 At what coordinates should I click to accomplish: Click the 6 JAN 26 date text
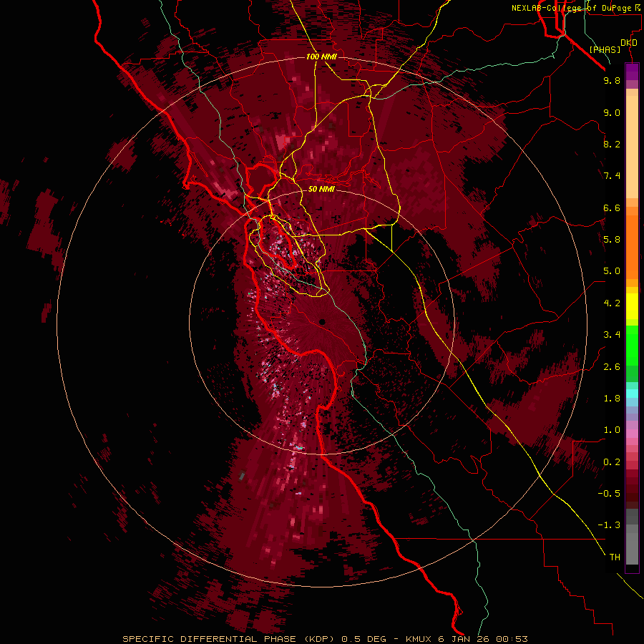[x=464, y=639]
